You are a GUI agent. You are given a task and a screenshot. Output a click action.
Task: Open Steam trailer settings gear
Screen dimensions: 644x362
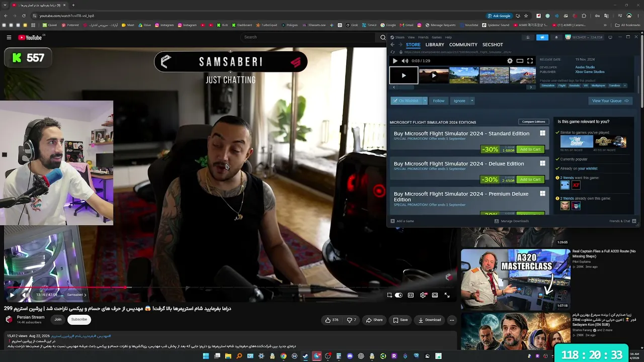[x=510, y=61]
